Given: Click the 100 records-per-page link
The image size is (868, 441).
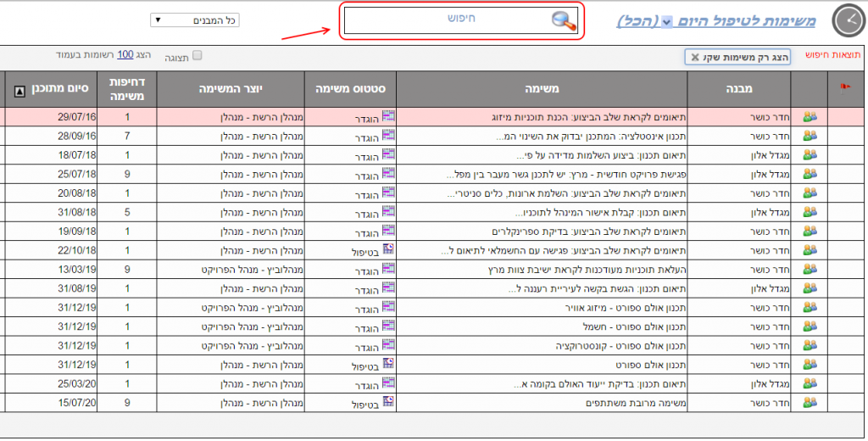Looking at the screenshot, I should [125, 54].
